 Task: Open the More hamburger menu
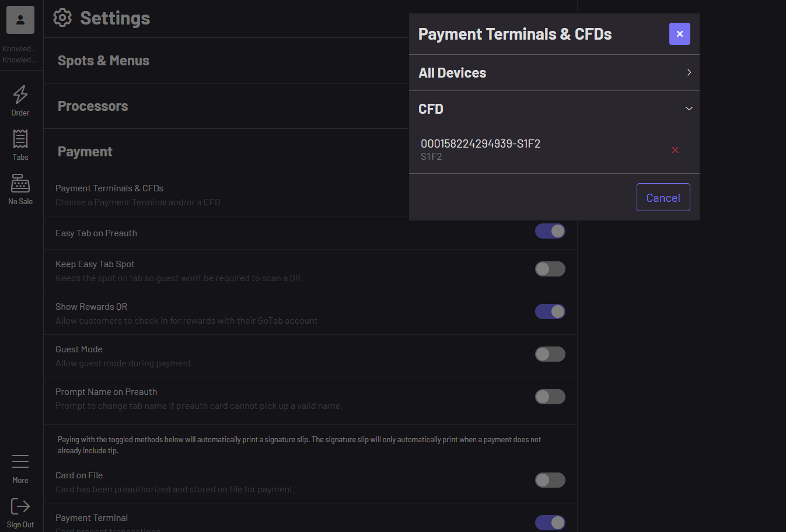(x=20, y=462)
